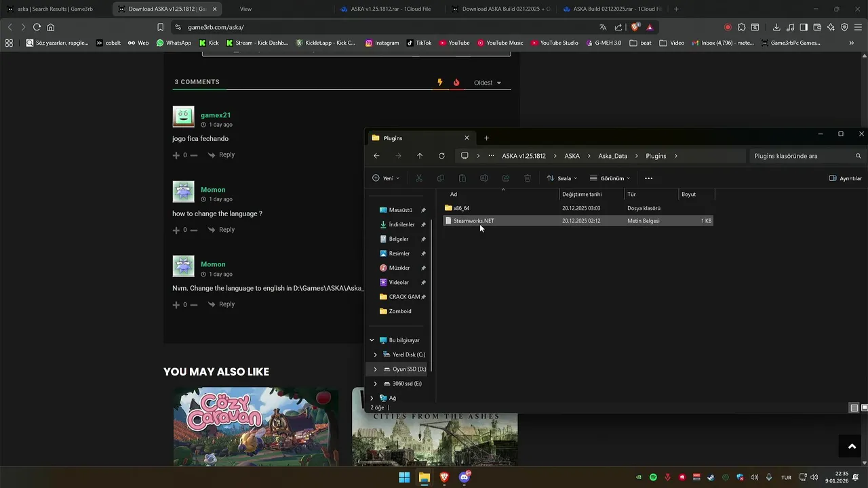The image size is (868, 488).
Task: Open the Cozy Caravan thumbnail
Action: (256, 426)
